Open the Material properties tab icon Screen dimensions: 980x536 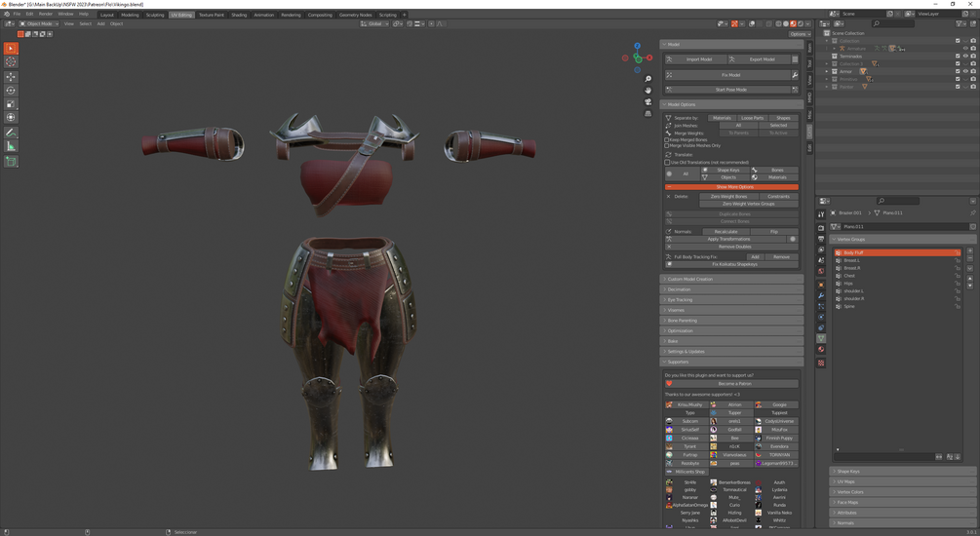click(x=821, y=349)
